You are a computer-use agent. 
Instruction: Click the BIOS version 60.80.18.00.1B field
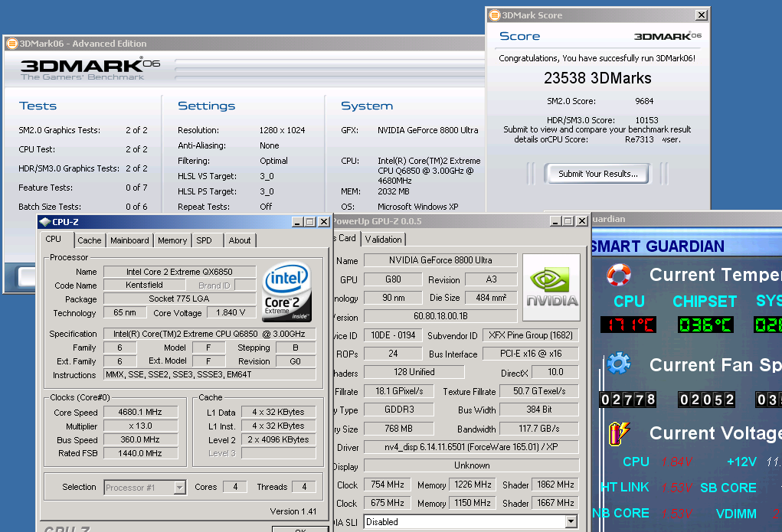pyautogui.click(x=440, y=316)
